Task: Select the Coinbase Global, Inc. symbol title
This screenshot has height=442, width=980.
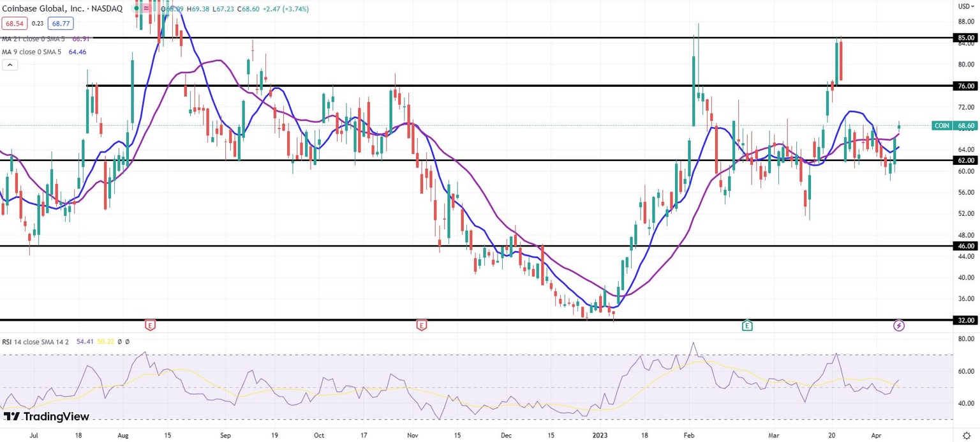Action: (62, 9)
